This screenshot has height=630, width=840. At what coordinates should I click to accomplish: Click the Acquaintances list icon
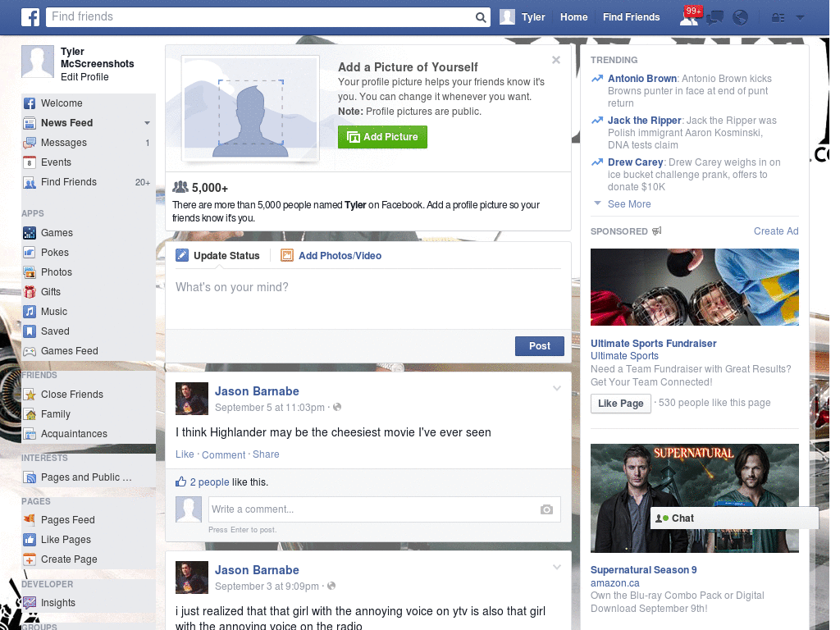point(30,434)
